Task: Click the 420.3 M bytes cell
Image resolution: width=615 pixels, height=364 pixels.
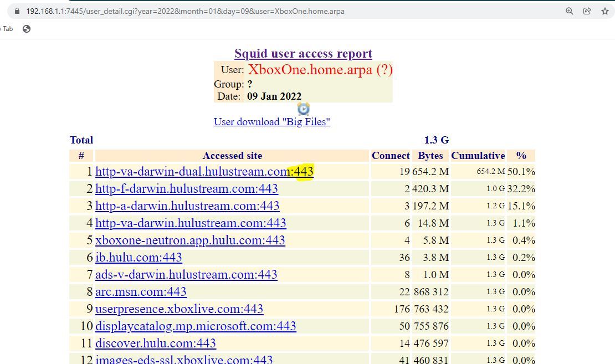Action: click(430, 189)
